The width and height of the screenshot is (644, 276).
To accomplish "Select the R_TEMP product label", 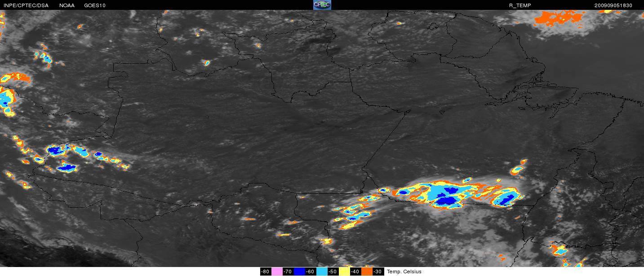I will pos(520,5).
